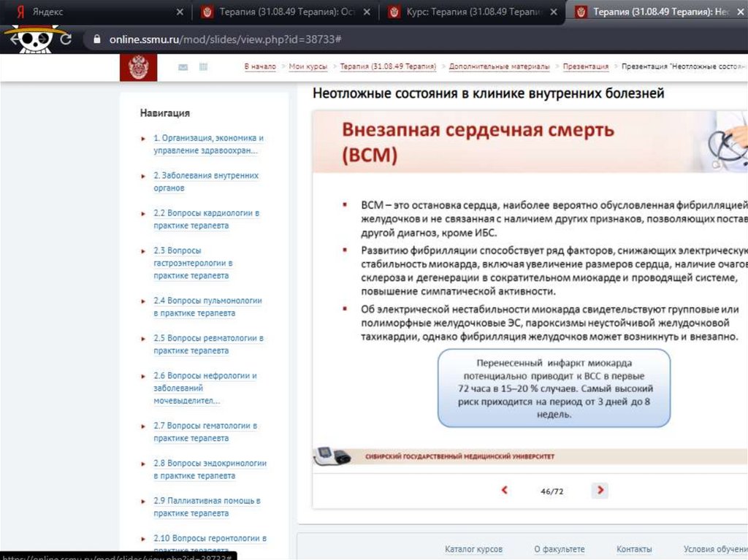Open '2.7 Вопросы гематологии' navigation link
The image size is (748, 560).
205,431
